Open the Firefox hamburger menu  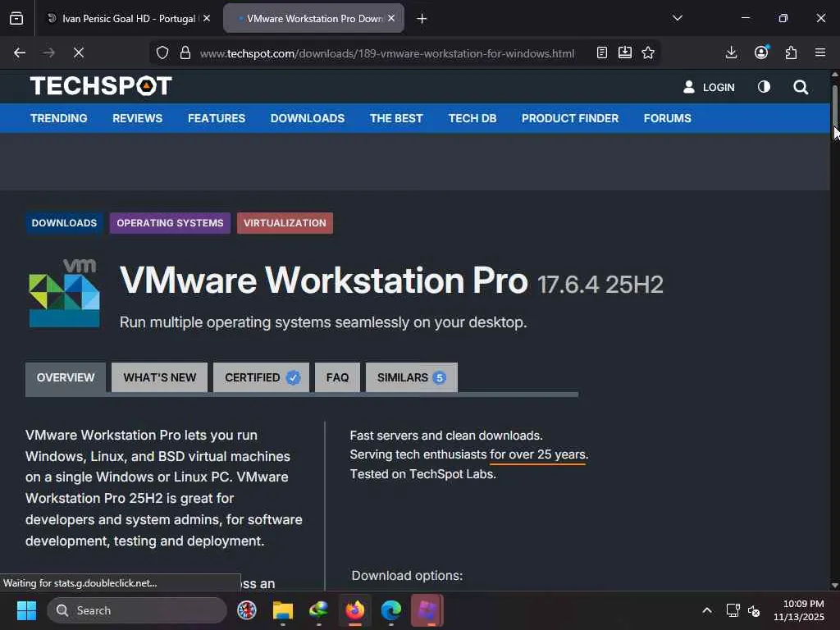point(820,52)
